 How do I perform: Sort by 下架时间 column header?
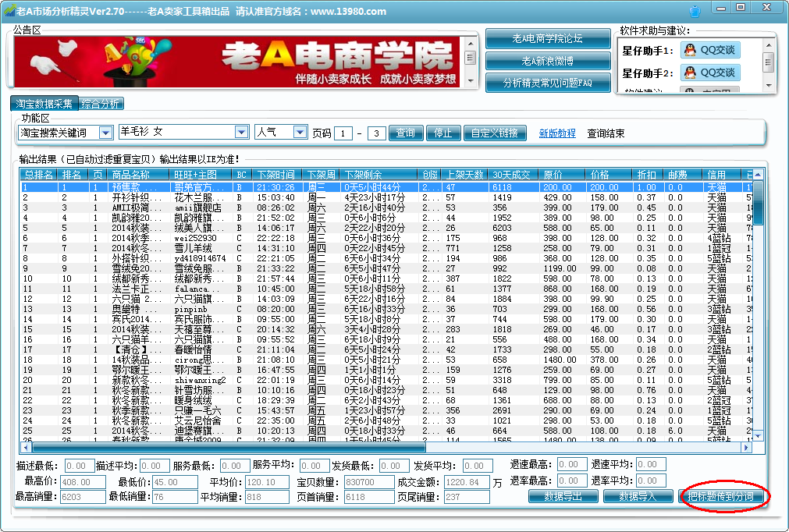pyautogui.click(x=276, y=175)
